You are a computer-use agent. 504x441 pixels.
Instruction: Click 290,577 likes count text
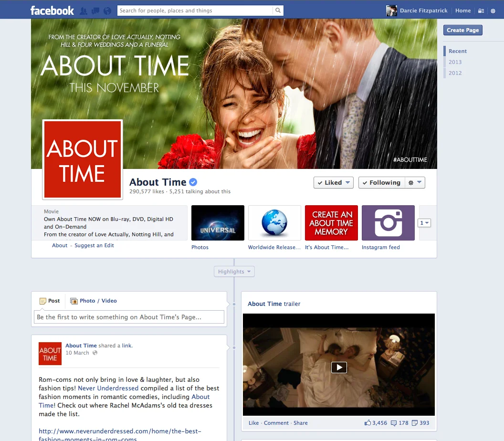pyautogui.click(x=147, y=191)
